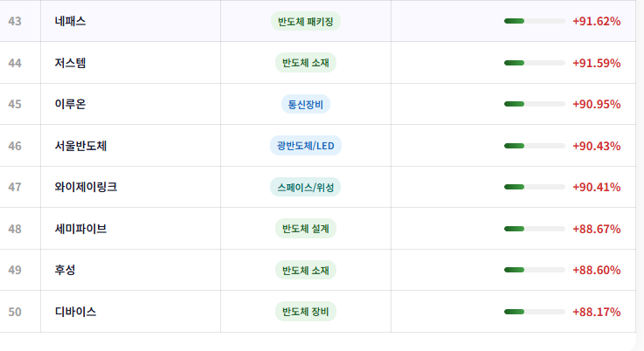Open the 광반도체/LED sector tag
The width and height of the screenshot is (644, 351).
tap(306, 146)
